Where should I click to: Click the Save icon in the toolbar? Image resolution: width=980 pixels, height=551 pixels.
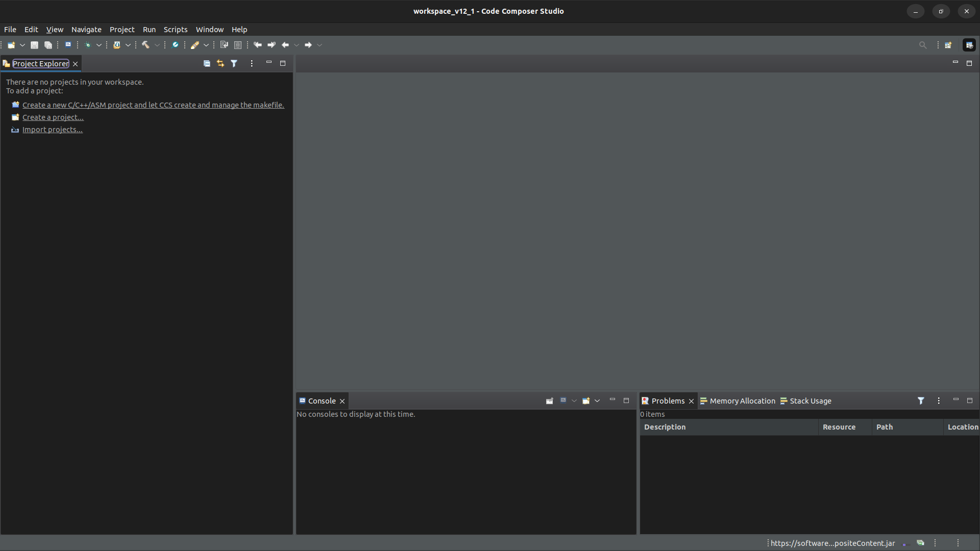(x=34, y=45)
